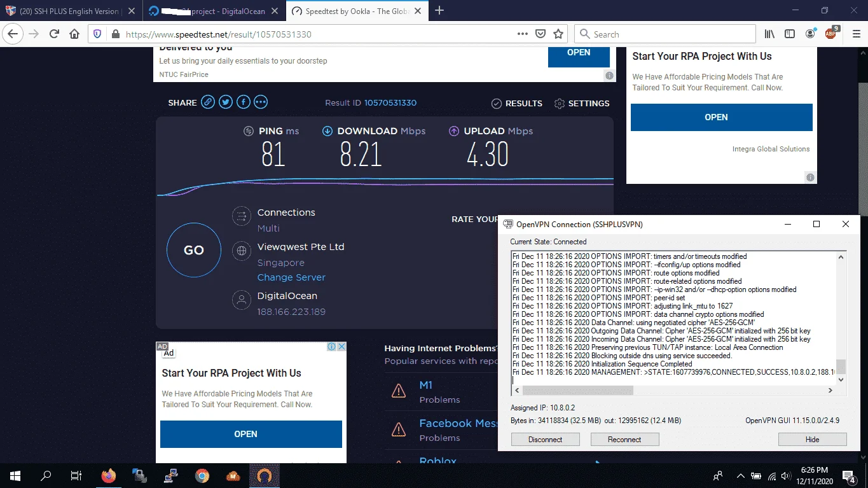
Task: Switch to Firefox on the taskbar
Action: pyautogui.click(x=109, y=475)
